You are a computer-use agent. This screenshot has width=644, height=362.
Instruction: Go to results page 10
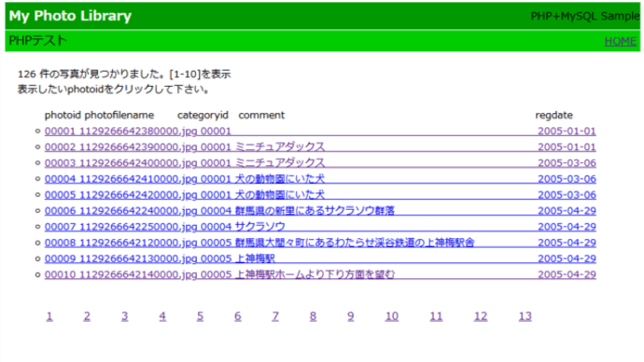click(x=392, y=316)
